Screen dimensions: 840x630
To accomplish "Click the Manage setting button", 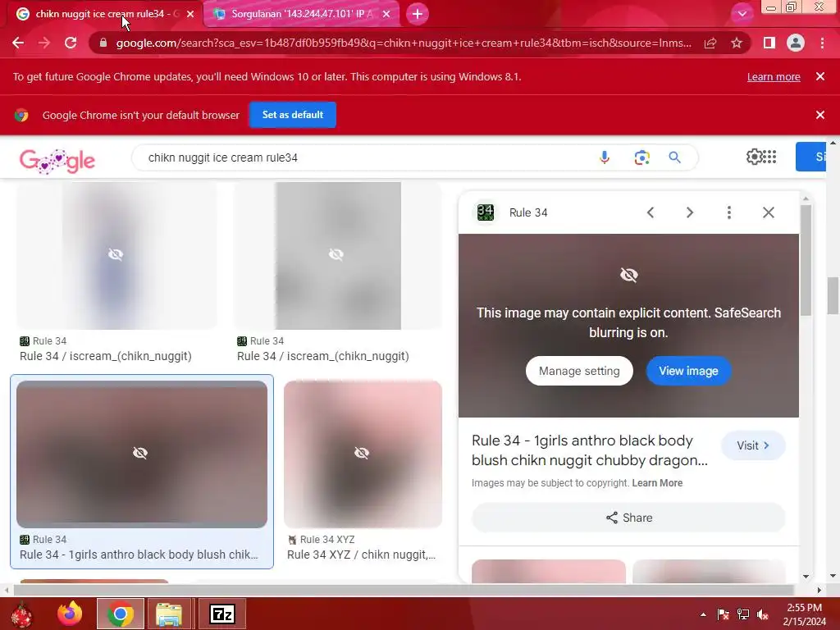I will click(579, 371).
